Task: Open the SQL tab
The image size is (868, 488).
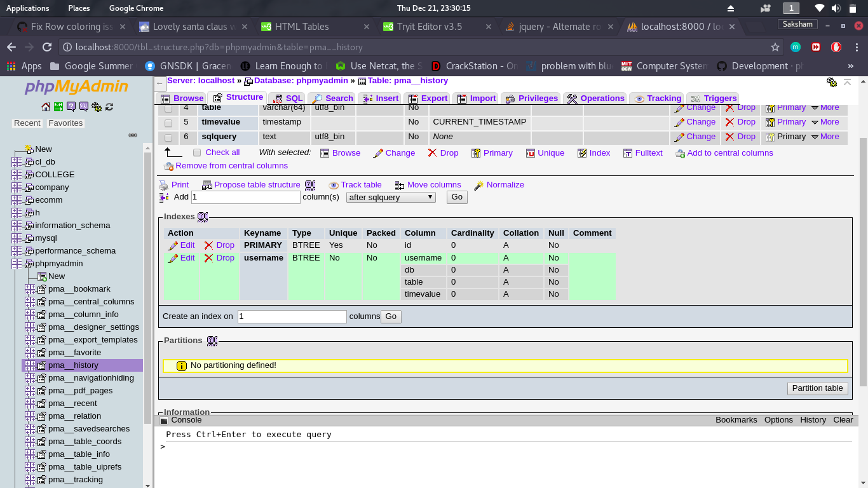Action: pyautogui.click(x=288, y=98)
